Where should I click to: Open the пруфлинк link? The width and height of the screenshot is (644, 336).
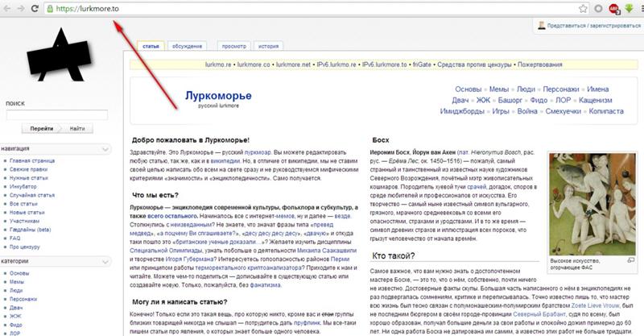[307, 323]
